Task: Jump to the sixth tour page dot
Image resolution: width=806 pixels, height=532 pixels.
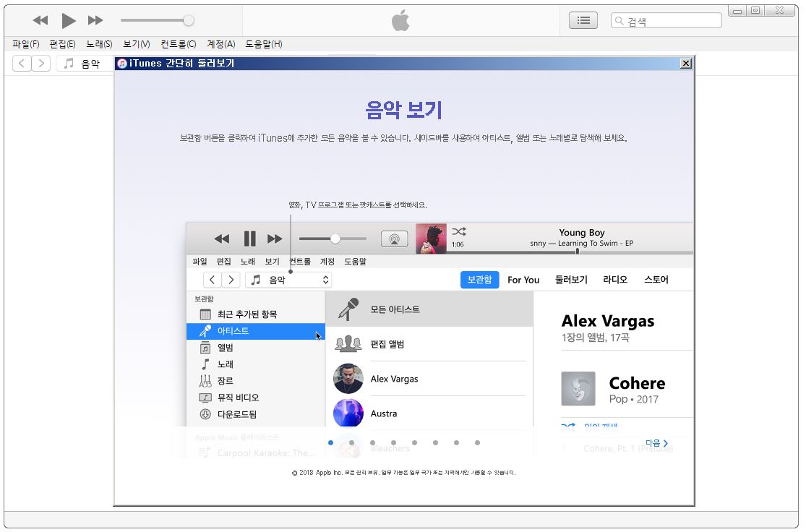Action: [435, 442]
